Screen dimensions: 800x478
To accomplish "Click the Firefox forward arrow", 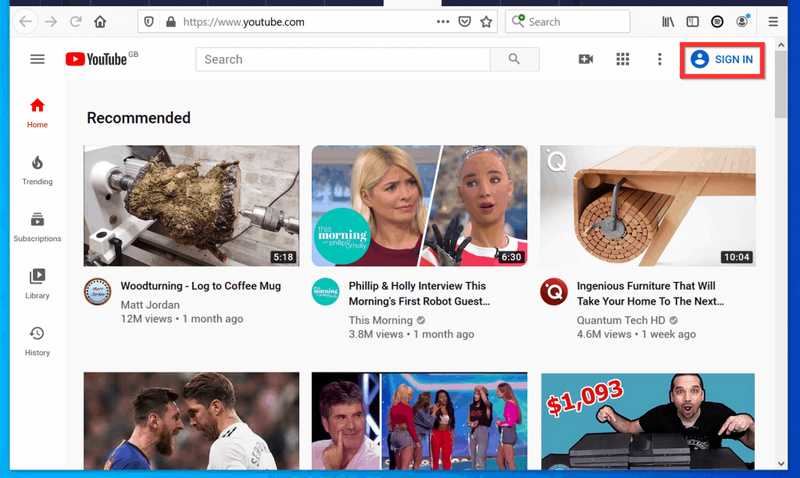I will [51, 22].
